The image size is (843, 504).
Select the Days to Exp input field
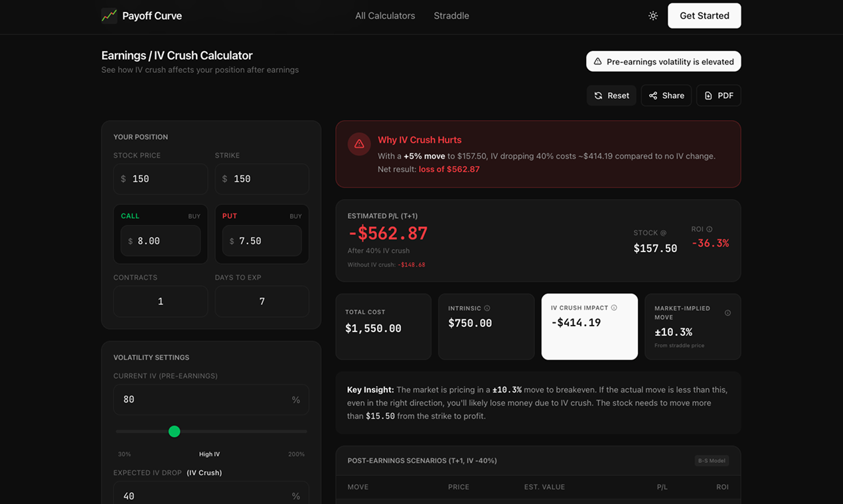pyautogui.click(x=262, y=301)
